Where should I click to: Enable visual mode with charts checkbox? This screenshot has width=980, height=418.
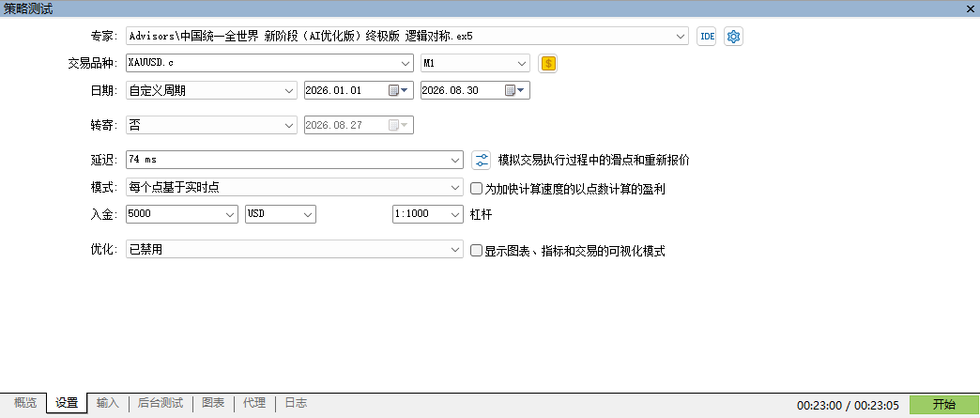point(476,251)
